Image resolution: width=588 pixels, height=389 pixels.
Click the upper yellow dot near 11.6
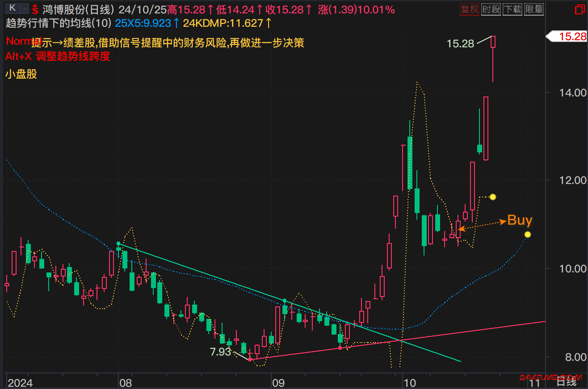click(493, 197)
